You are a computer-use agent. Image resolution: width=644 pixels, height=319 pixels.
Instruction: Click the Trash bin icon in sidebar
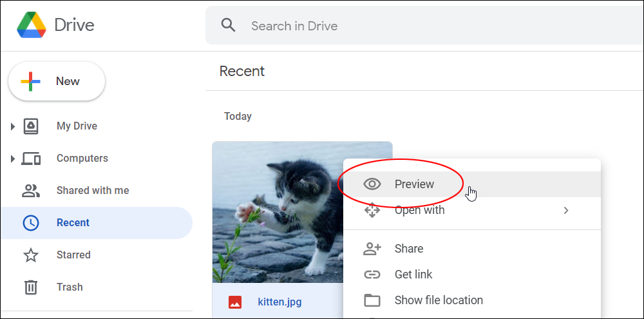[31, 287]
